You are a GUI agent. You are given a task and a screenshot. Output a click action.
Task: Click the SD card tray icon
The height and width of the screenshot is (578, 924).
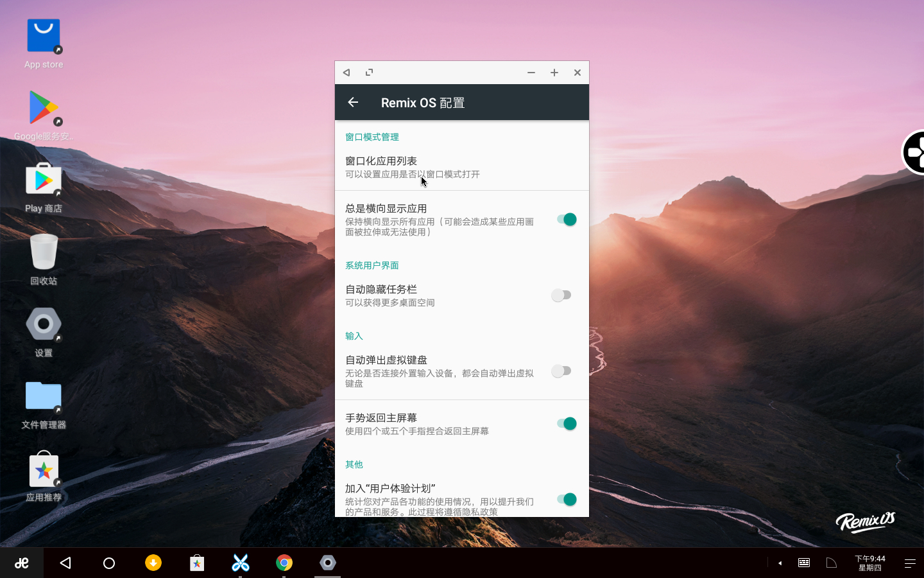pos(832,563)
